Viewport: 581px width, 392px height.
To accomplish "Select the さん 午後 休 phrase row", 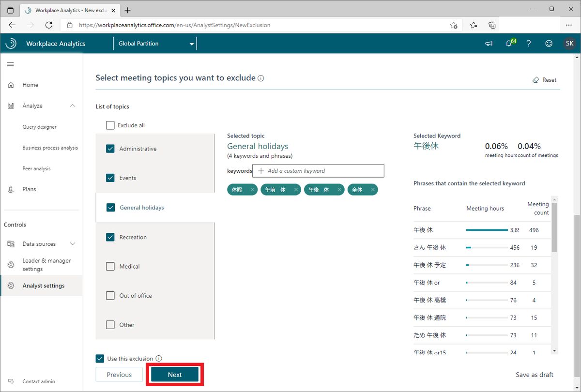I will click(483, 247).
